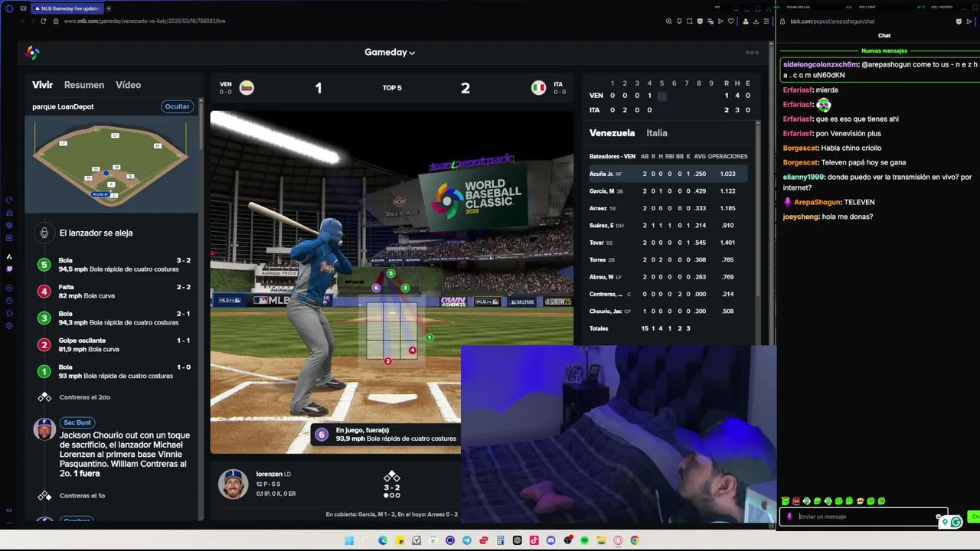
Task: Expand pitch 1 Bola 93 mph details
Action: coord(114,372)
